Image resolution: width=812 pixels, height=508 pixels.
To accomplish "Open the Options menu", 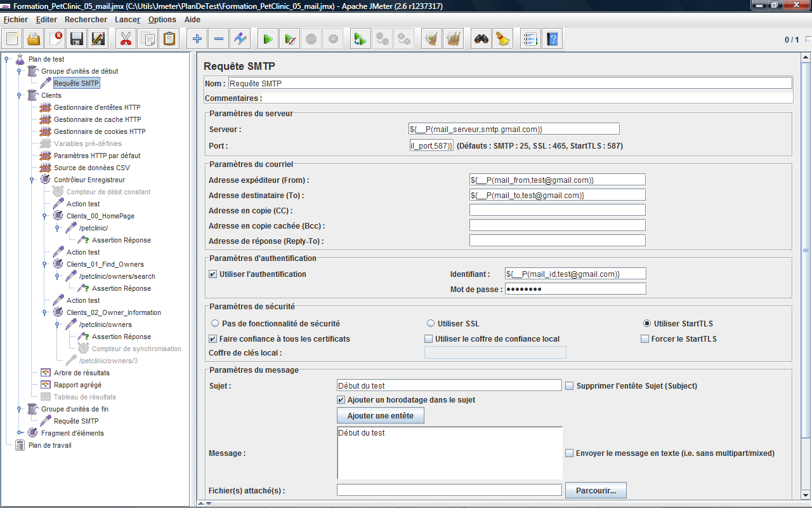I will pos(162,20).
